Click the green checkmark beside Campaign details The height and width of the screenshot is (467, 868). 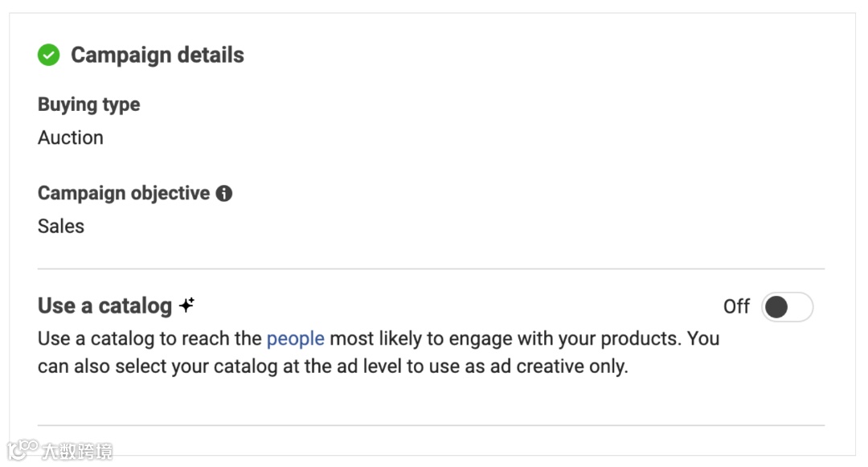pyautogui.click(x=49, y=55)
